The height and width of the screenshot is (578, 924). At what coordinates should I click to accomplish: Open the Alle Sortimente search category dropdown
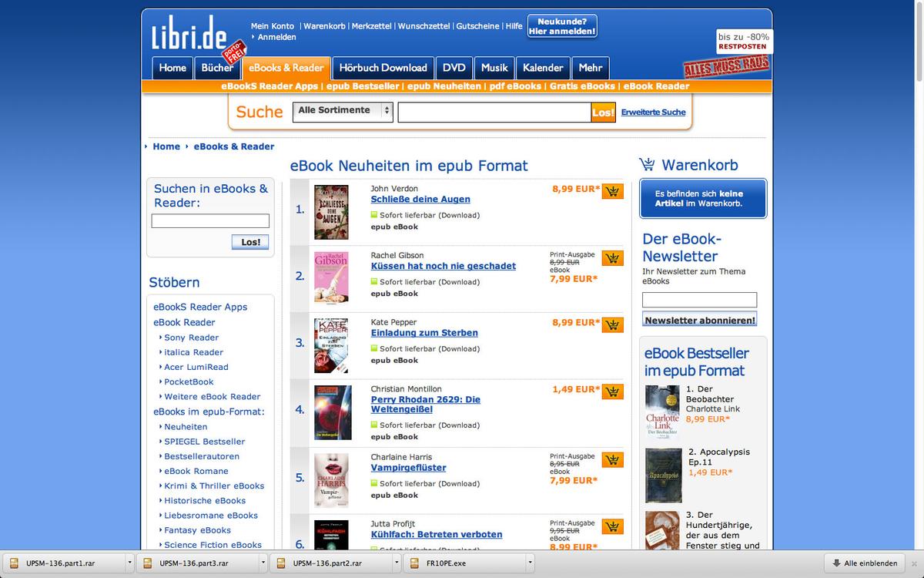343,112
